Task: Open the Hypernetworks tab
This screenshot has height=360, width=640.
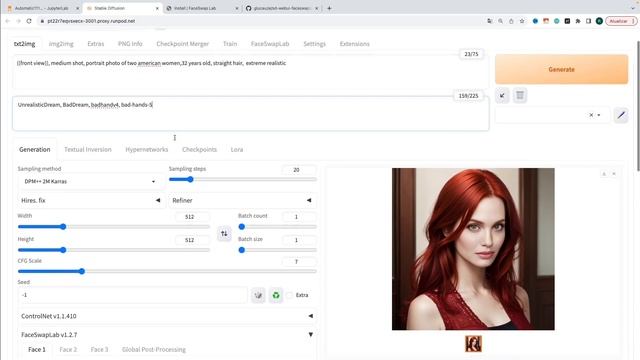Action: click(x=147, y=149)
